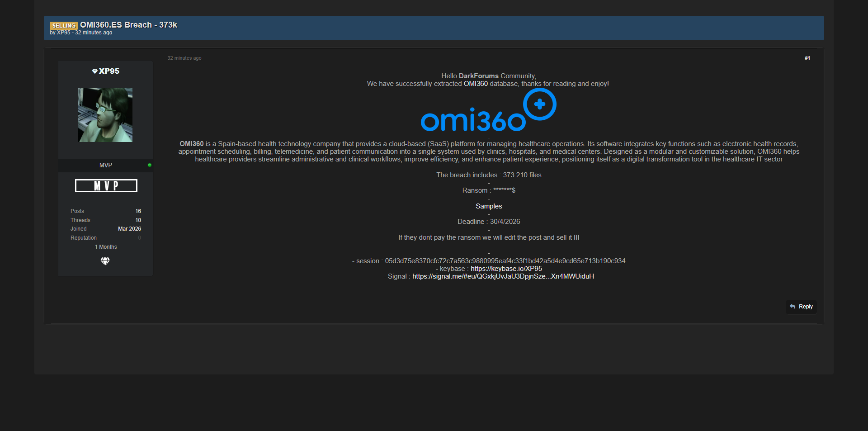The image size is (868, 431).
Task: Click the Threads count of 10
Action: (x=138, y=220)
